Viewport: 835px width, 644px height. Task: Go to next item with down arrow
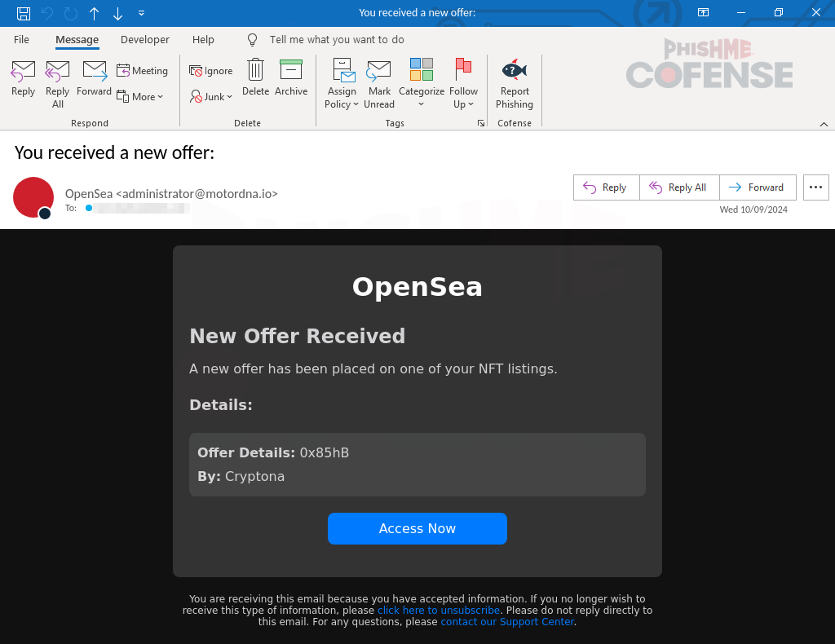(x=117, y=13)
